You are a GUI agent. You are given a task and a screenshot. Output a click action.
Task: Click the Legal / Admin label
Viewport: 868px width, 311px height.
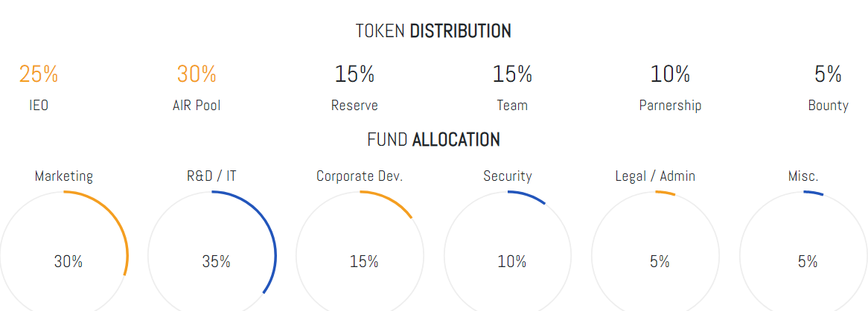point(655,176)
